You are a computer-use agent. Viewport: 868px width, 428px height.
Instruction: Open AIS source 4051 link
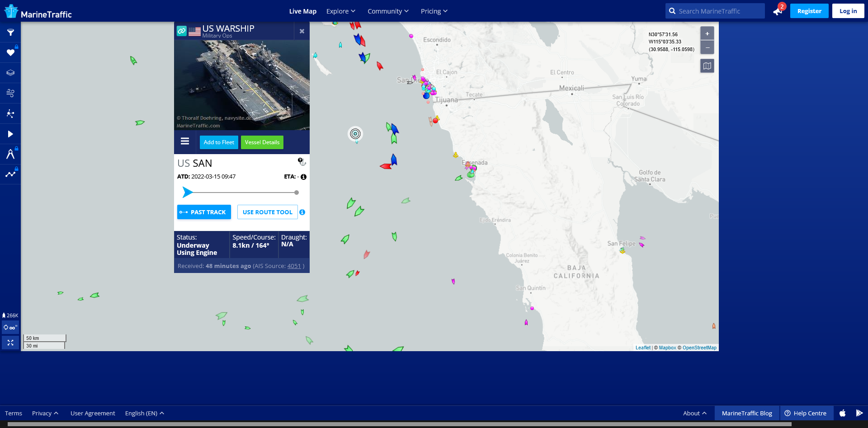(294, 266)
